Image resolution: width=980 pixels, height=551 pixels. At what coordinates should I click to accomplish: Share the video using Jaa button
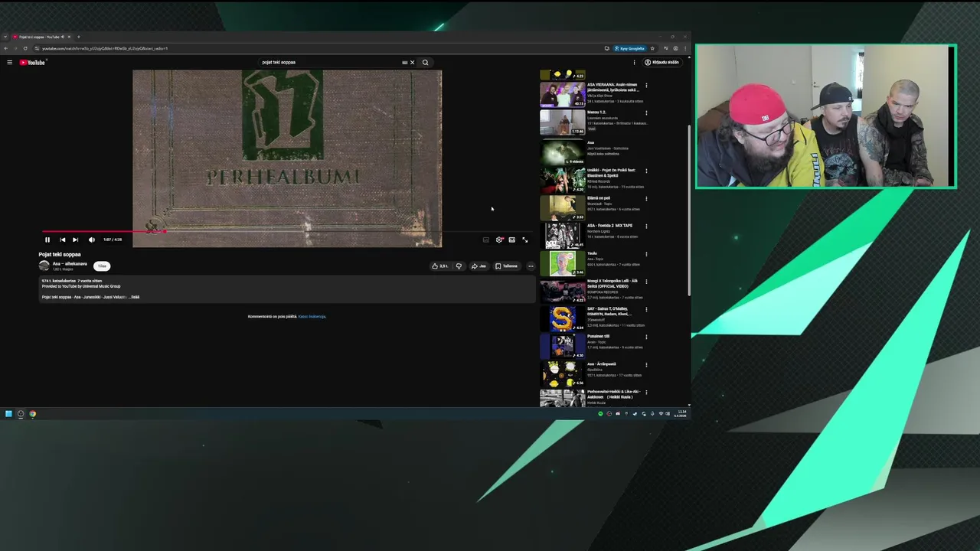click(x=479, y=266)
